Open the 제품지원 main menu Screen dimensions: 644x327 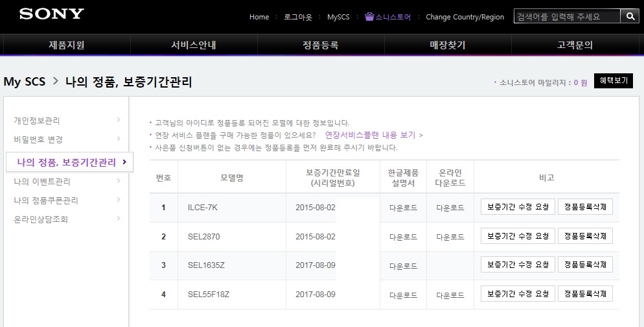tap(67, 45)
